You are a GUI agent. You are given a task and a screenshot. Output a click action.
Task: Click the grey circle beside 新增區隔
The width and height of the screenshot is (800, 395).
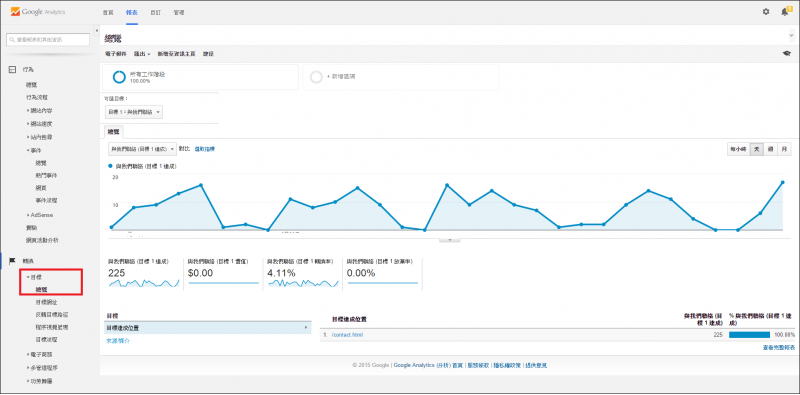(x=316, y=77)
